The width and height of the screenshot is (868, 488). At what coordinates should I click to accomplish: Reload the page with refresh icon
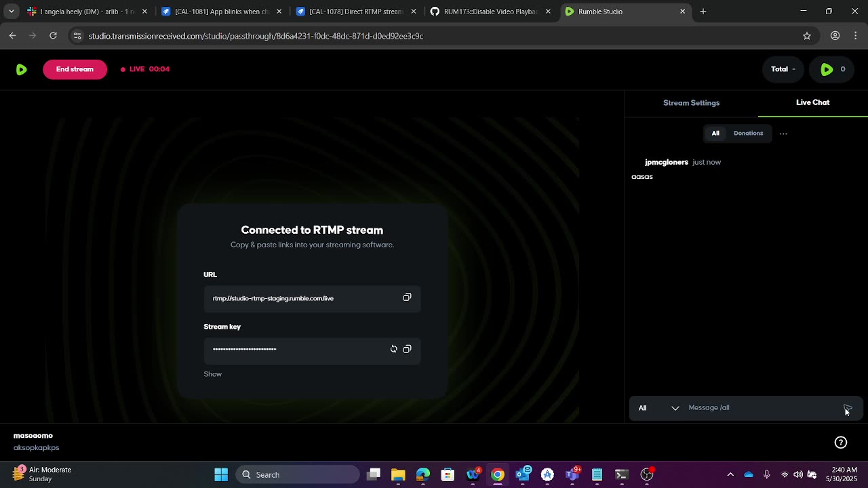[x=53, y=36]
